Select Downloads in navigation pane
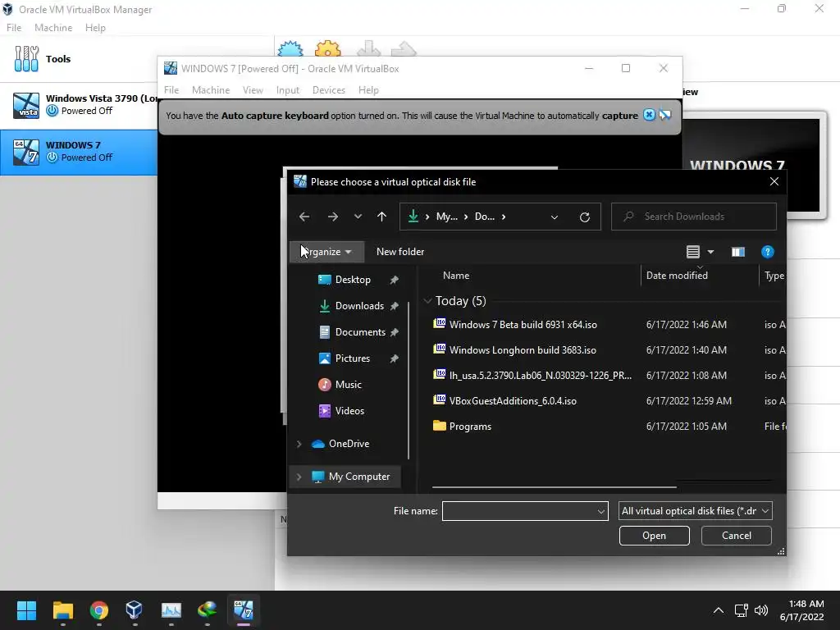The height and width of the screenshot is (630, 840). tap(359, 306)
